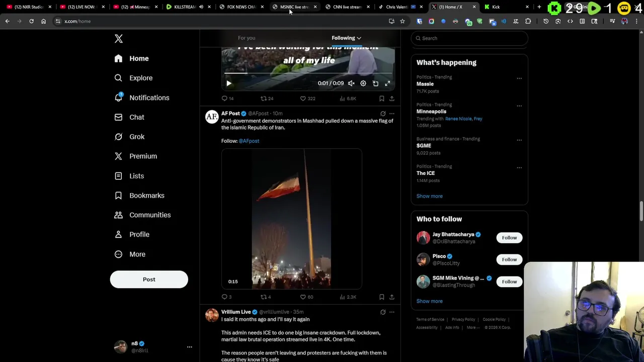Open Chat from the sidebar

[130, 117]
